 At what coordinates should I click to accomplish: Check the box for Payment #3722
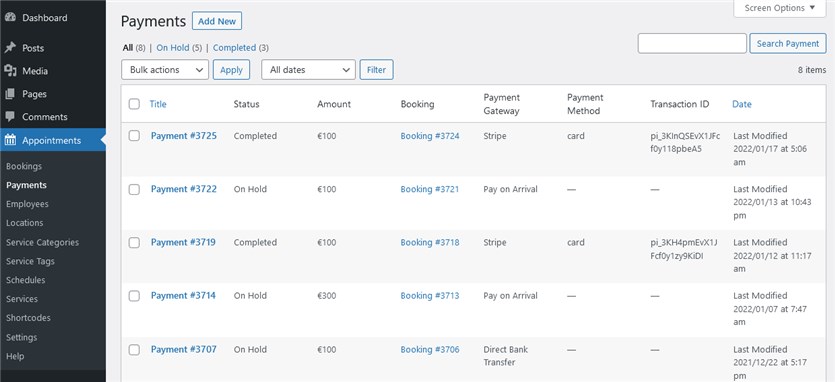[134, 189]
